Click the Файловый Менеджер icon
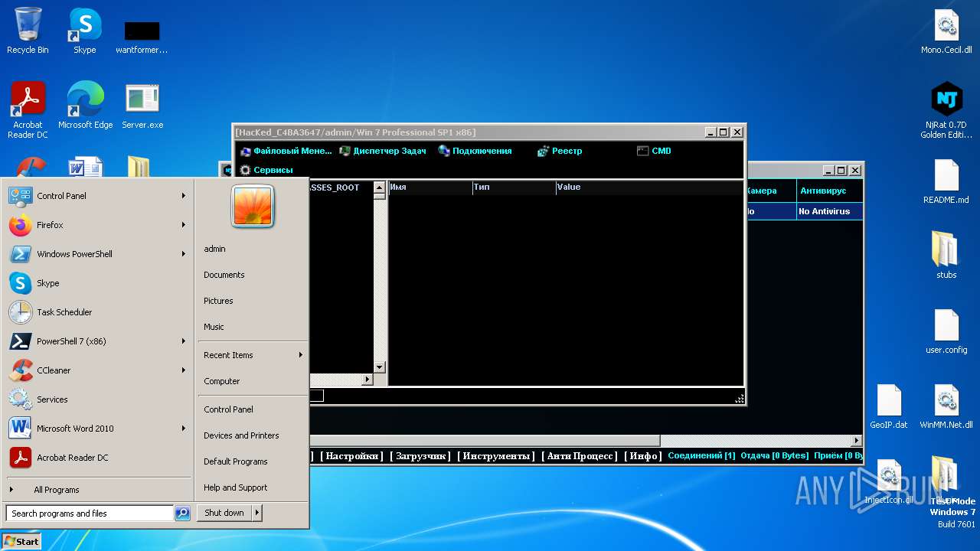 (x=246, y=151)
